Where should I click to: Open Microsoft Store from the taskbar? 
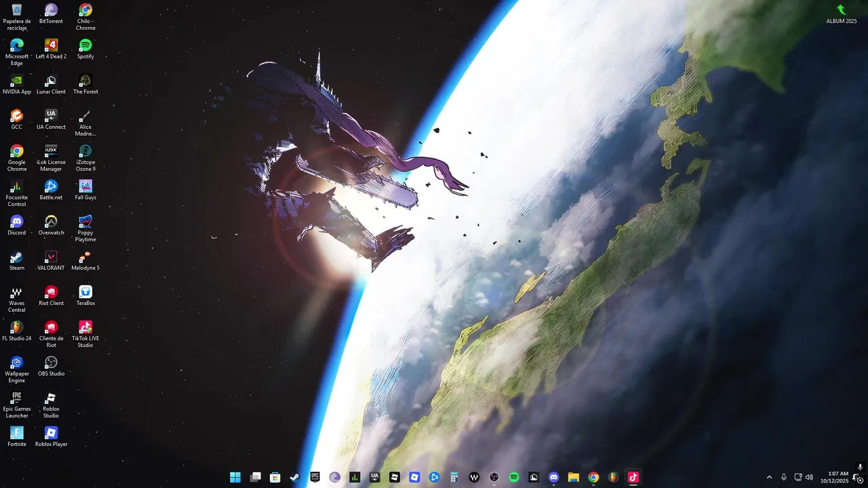tap(275, 477)
